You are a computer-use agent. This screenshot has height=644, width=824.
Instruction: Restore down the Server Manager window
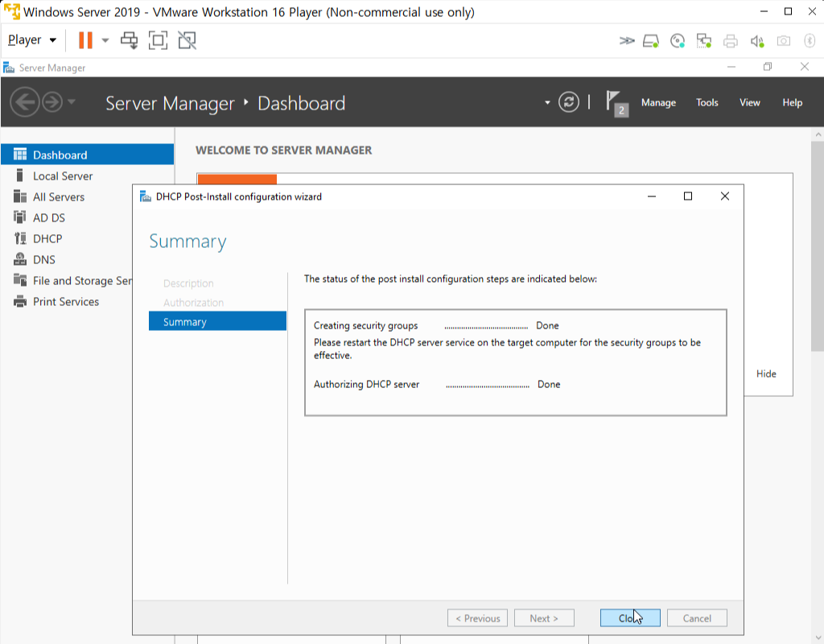[x=767, y=67]
